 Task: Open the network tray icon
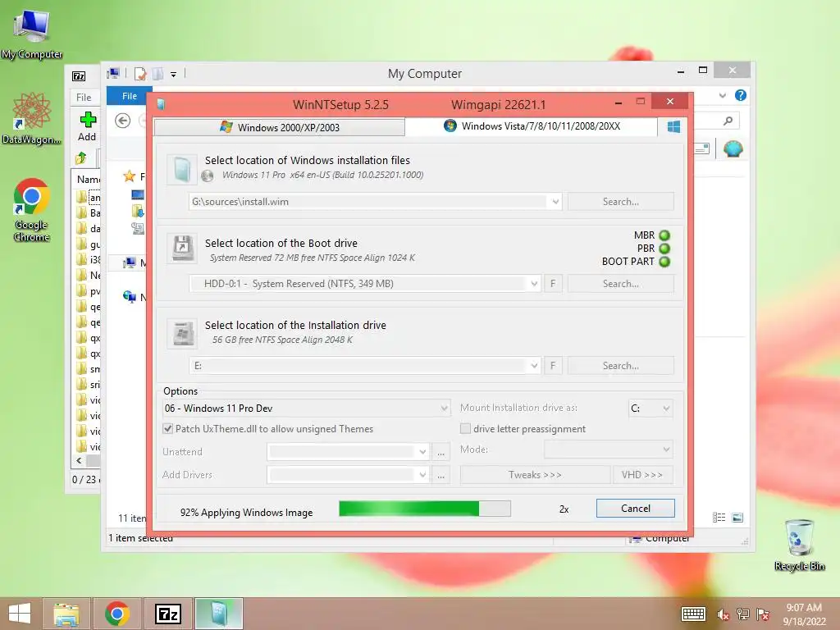click(743, 614)
